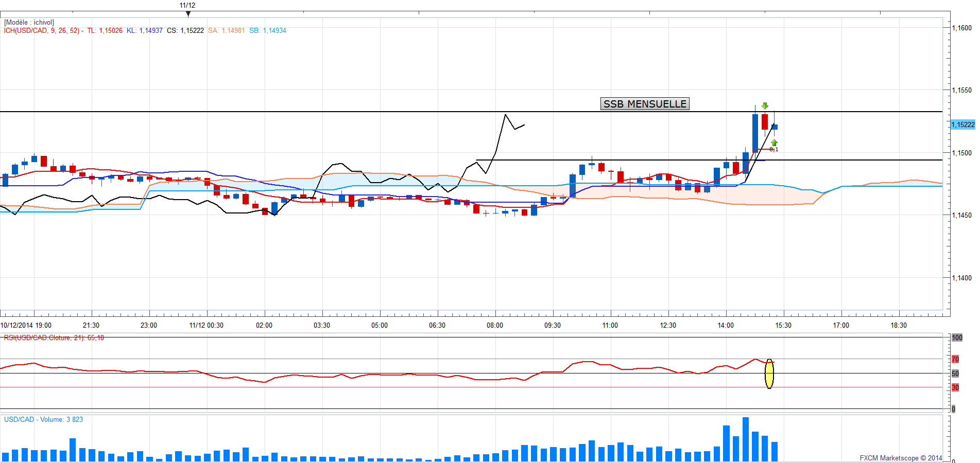Click the 1,1450 price axis label
980x463 pixels.
coord(962,215)
